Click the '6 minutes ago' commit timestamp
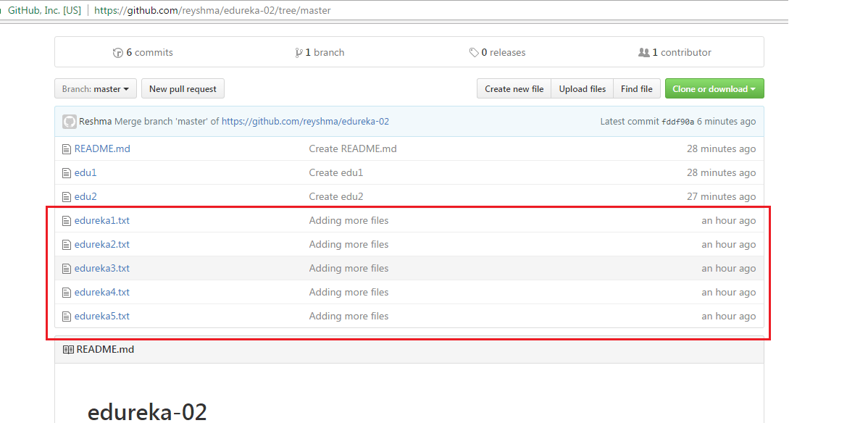868x423 pixels. (x=726, y=121)
